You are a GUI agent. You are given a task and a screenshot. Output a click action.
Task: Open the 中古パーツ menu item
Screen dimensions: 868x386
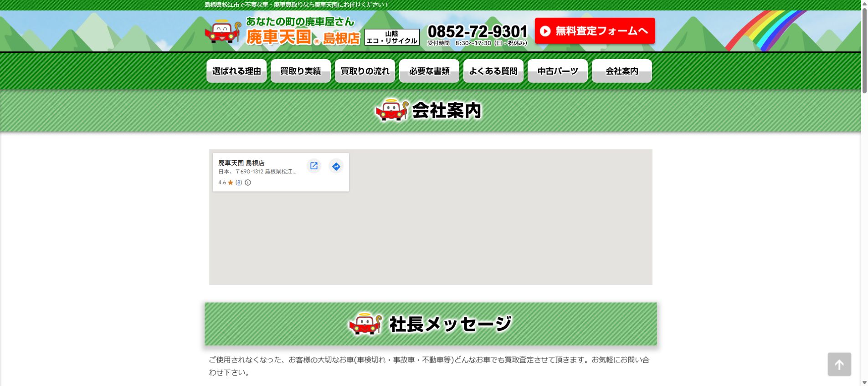pos(558,71)
